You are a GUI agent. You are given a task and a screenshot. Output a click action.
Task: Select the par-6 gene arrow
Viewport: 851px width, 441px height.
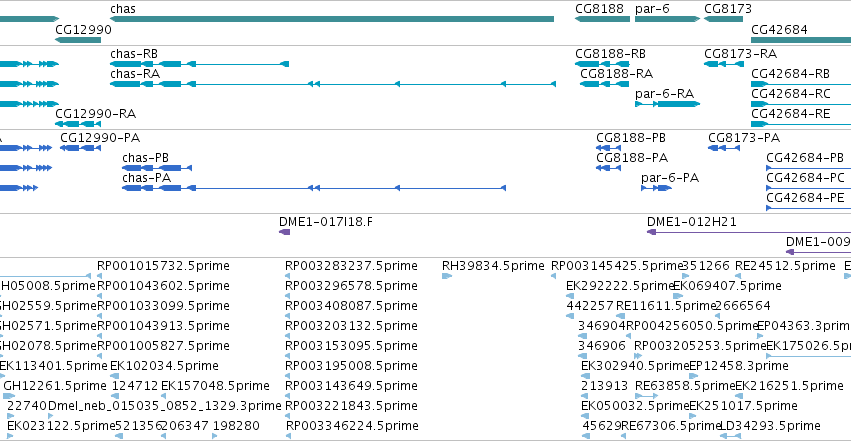668,20
